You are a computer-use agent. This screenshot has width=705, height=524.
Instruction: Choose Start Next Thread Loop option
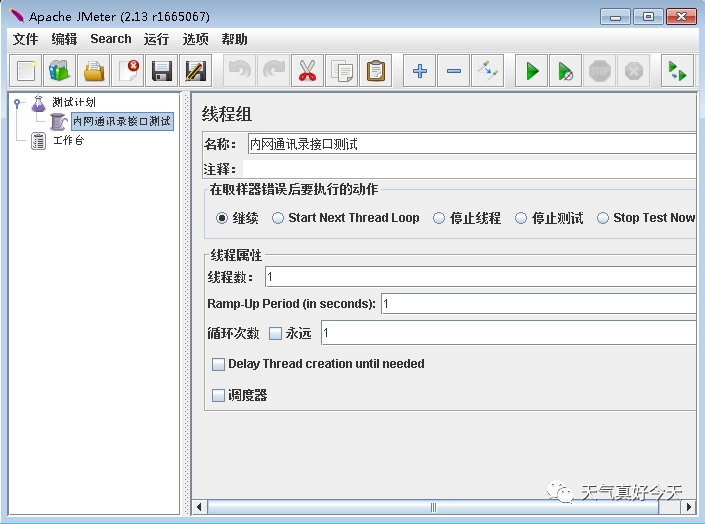[278, 218]
